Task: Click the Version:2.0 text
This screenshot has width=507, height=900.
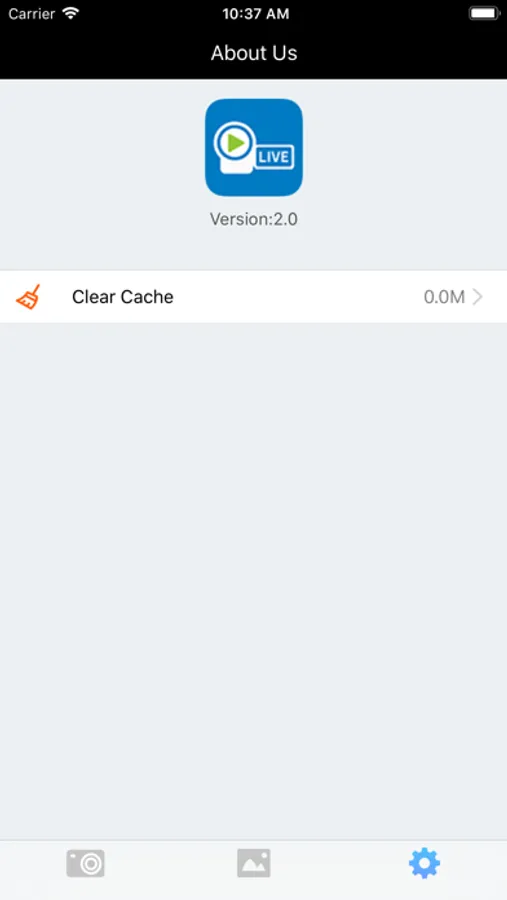Action: [x=254, y=219]
